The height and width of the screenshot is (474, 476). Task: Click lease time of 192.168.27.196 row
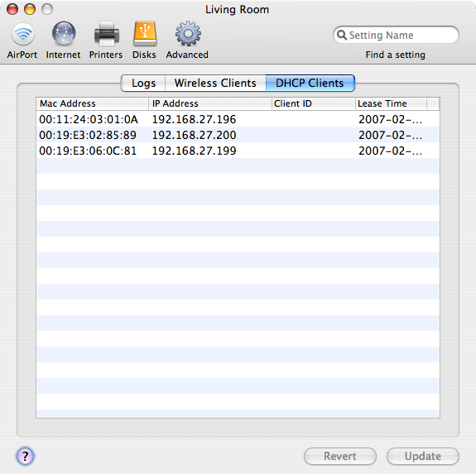(391, 119)
